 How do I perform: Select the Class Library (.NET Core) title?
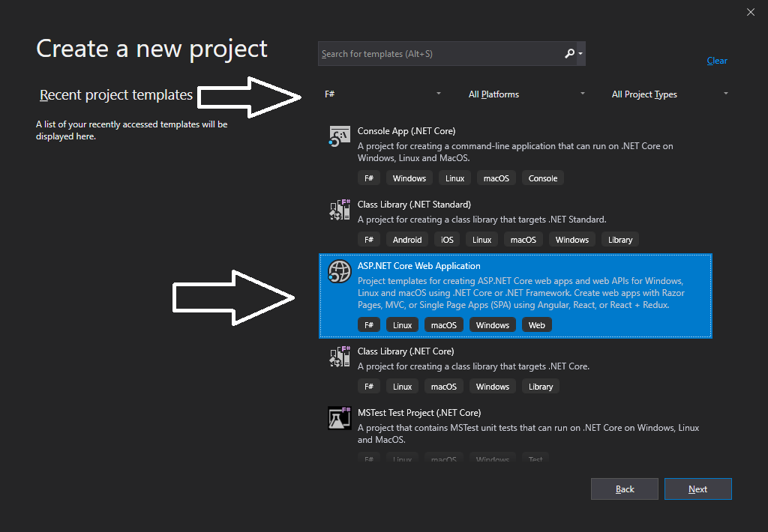(x=406, y=351)
